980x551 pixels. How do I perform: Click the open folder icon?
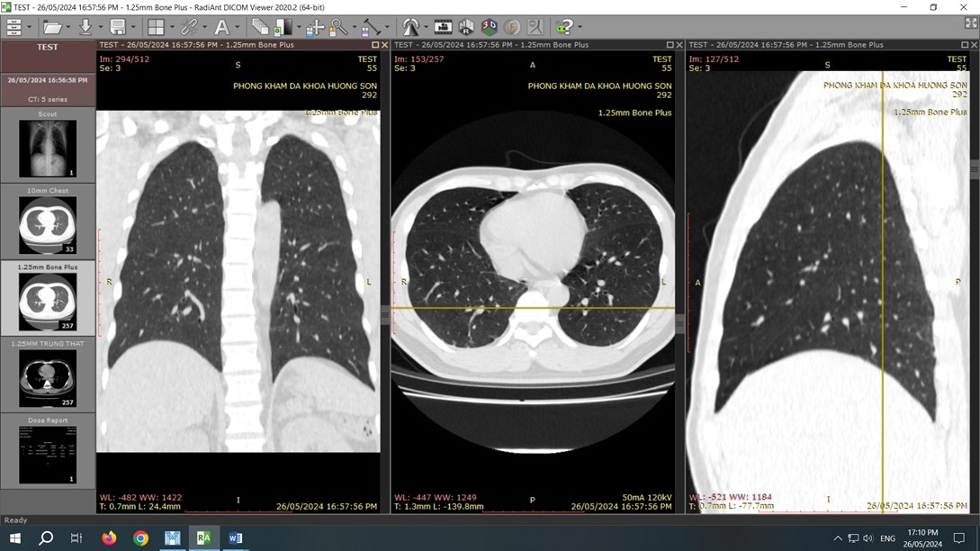[x=52, y=27]
